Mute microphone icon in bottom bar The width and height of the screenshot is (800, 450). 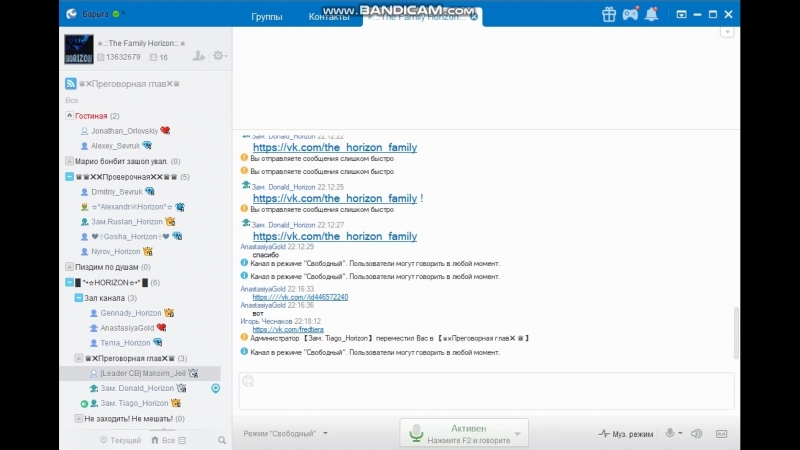click(670, 433)
